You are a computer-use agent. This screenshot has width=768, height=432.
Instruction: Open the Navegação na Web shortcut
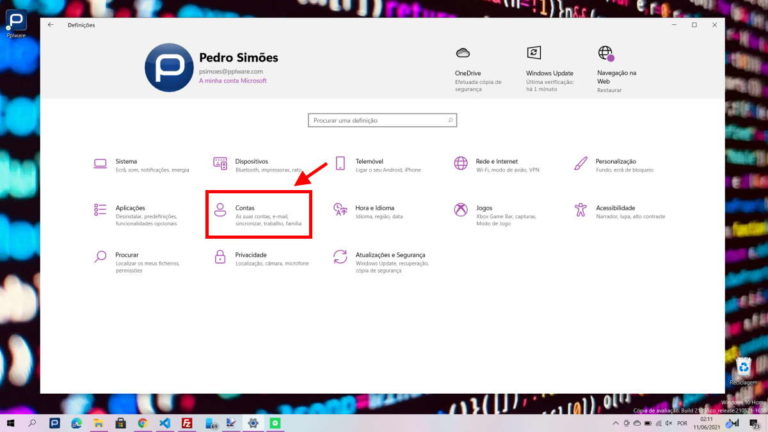tap(616, 66)
